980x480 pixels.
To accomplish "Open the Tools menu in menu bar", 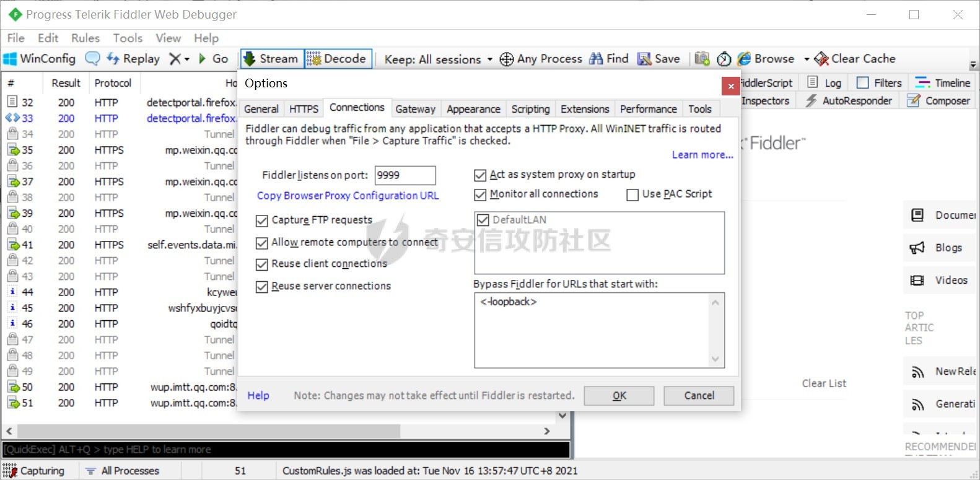I will click(128, 38).
